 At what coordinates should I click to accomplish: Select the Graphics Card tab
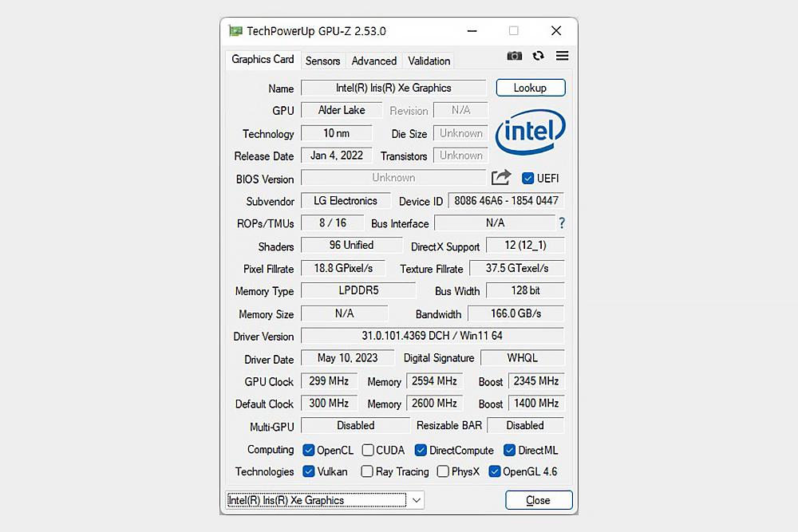point(263,60)
